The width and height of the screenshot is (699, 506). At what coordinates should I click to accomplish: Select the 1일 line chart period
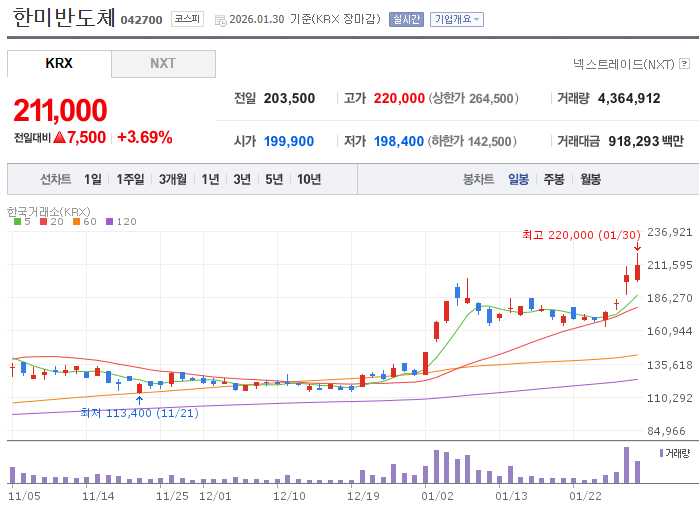[x=93, y=179]
